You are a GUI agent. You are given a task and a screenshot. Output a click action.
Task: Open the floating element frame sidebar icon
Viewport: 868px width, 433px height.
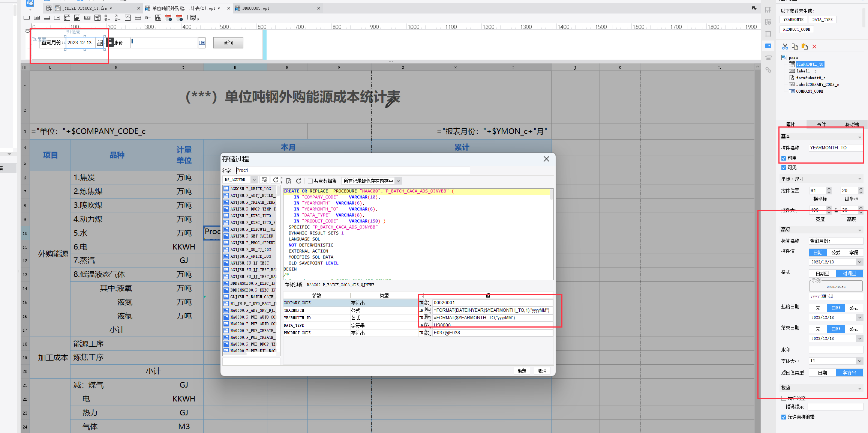tap(768, 34)
